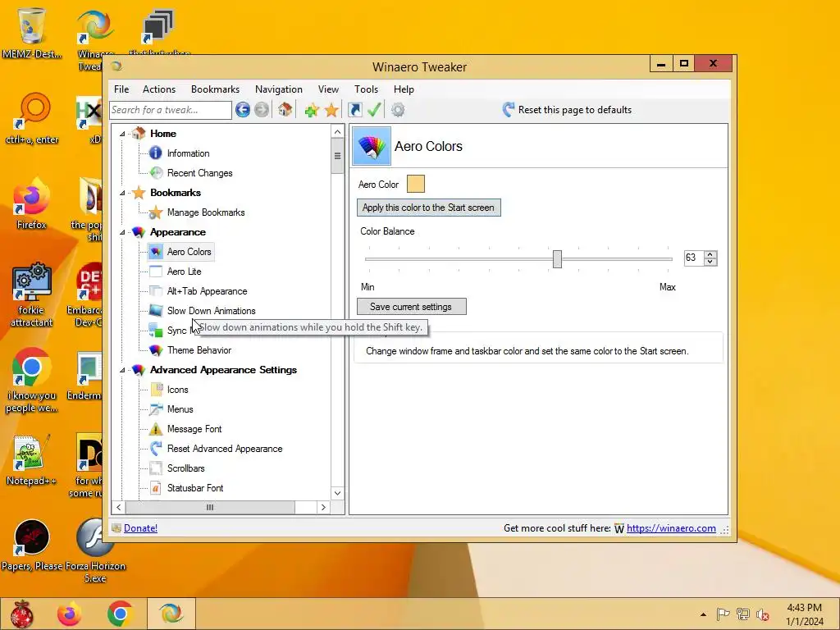Launch Firefox from the taskbar
Screen dimensions: 840x630
pos(70,614)
